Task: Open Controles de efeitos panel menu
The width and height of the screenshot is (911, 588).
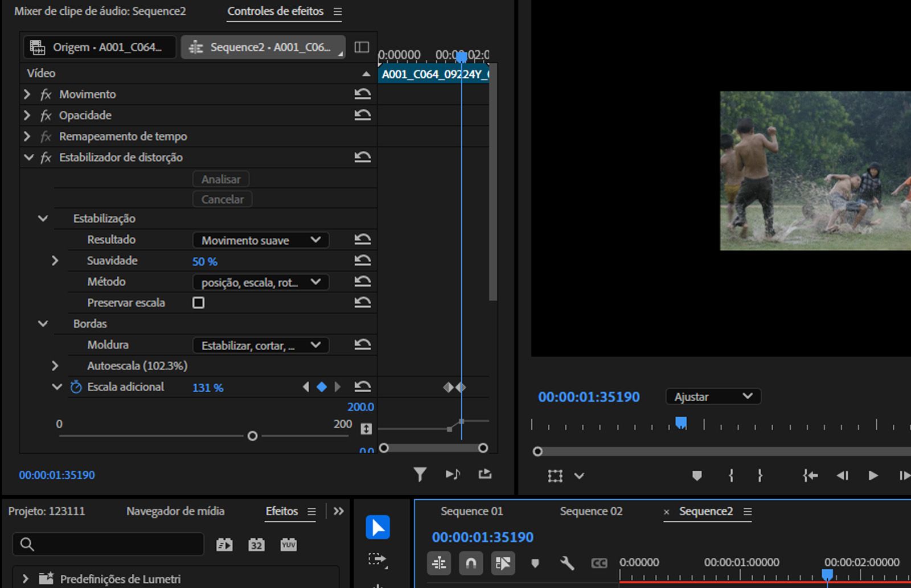Action: [338, 12]
